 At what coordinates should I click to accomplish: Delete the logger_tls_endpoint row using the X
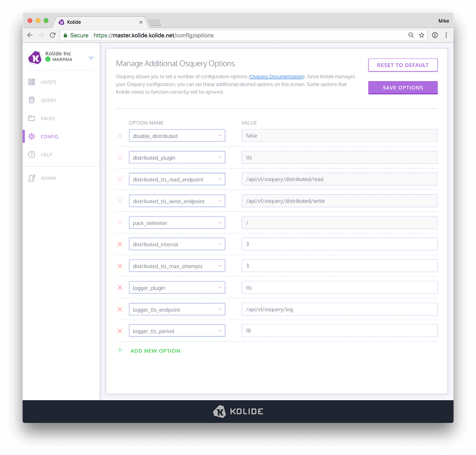[x=120, y=309]
